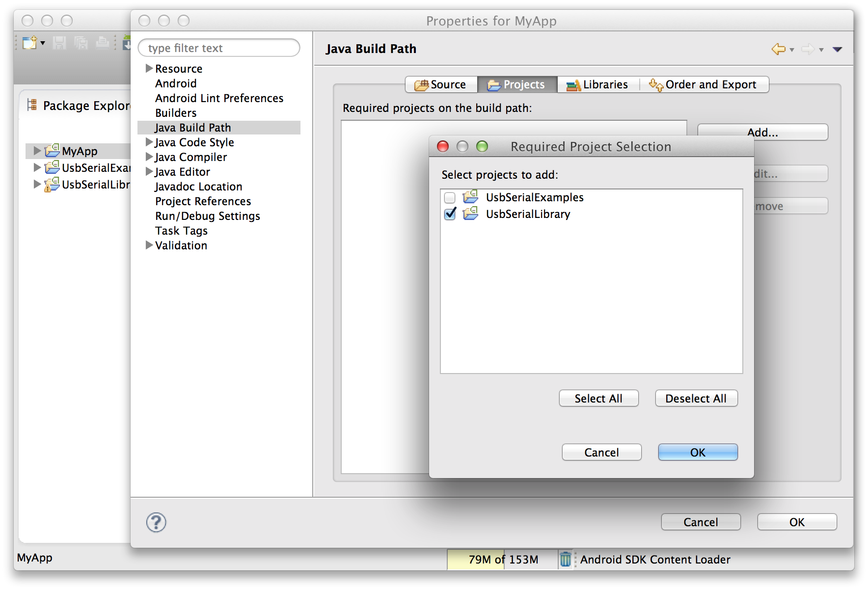The image size is (868, 590).
Task: Click the Source tab package icon
Action: coord(421,85)
